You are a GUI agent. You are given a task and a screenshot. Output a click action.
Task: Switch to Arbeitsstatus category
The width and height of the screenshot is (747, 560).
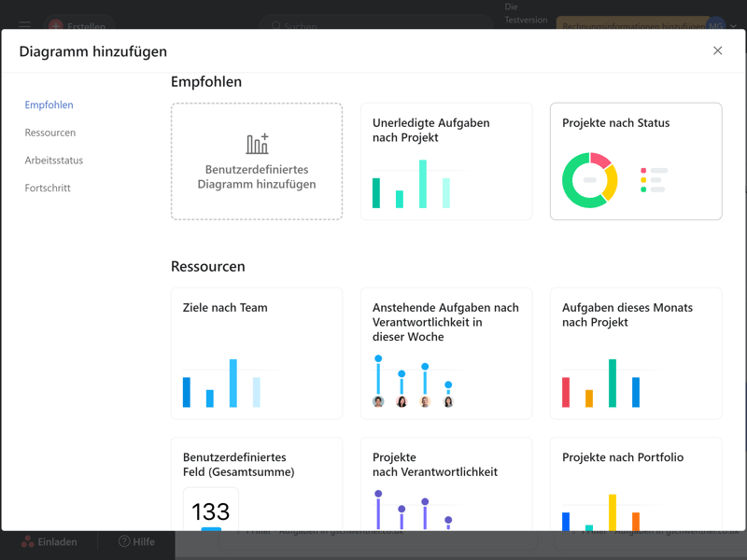tap(54, 161)
